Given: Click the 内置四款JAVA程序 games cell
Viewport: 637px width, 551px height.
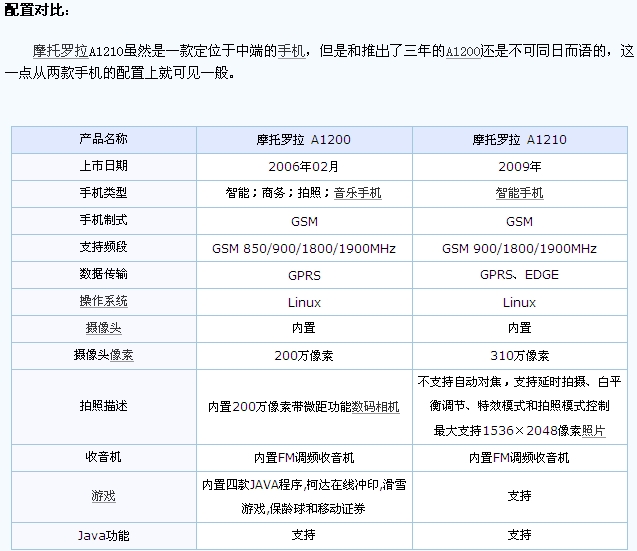Looking at the screenshot, I should pos(304,497).
